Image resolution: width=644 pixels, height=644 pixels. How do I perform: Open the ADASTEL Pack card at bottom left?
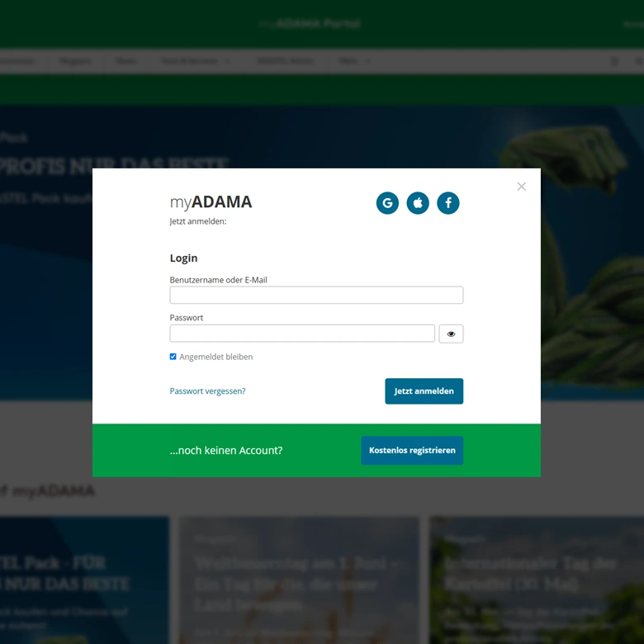84,580
